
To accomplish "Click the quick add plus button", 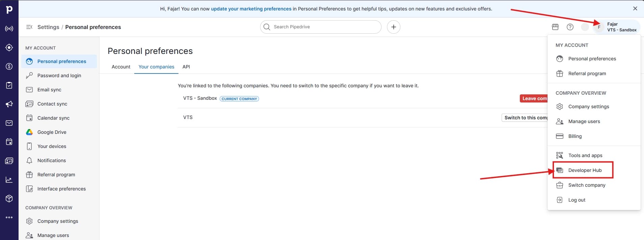I will click(394, 27).
